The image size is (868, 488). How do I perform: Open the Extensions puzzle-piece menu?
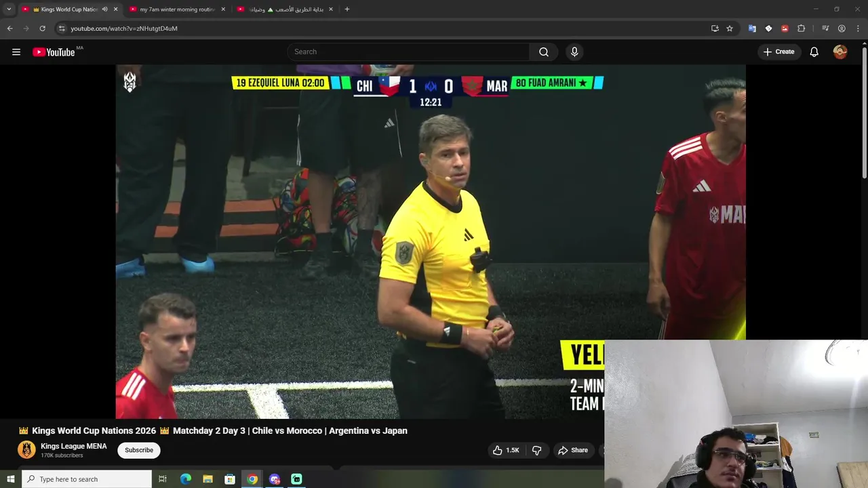801,28
